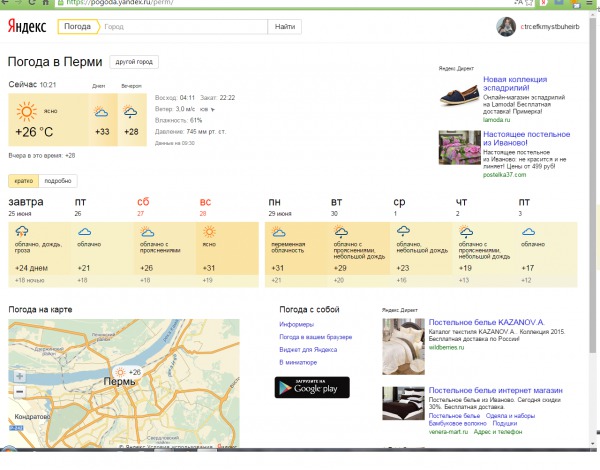
Task: Click the Погода на карте heading
Action: coord(40,309)
